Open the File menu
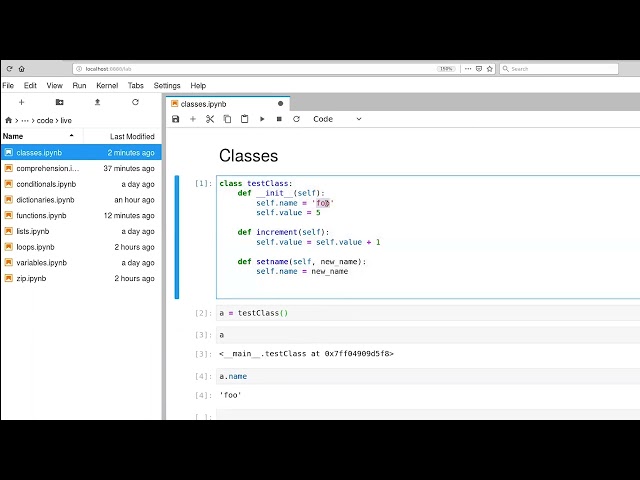This screenshot has width=640, height=480. point(8,86)
